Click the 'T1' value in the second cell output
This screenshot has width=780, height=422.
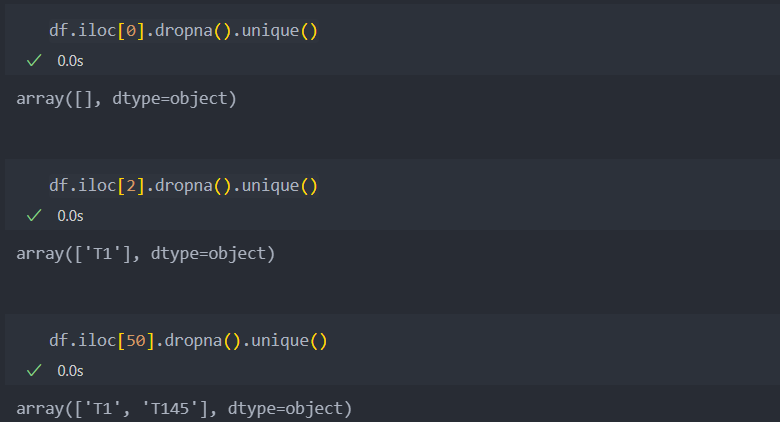(103, 254)
